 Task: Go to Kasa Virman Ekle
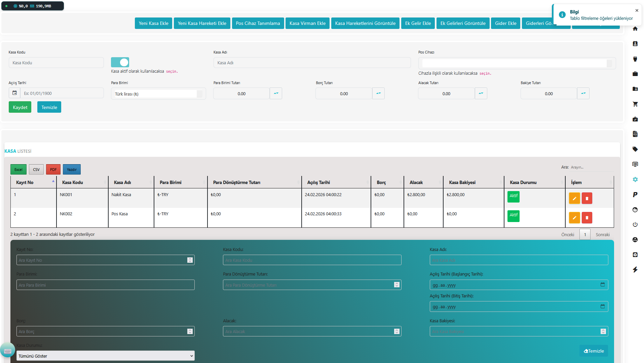click(x=307, y=23)
